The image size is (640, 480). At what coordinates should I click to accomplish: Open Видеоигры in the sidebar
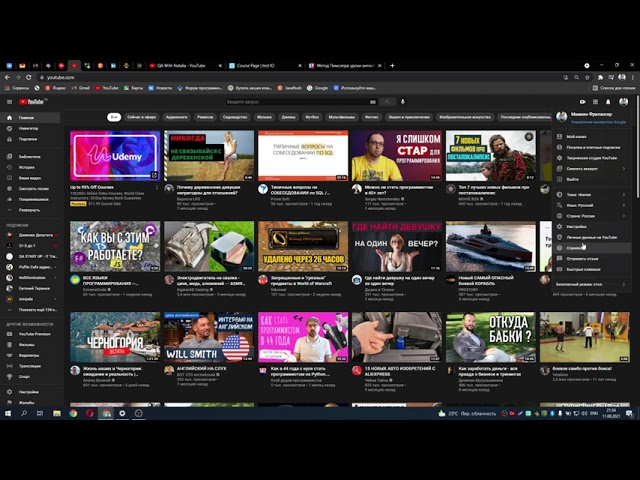[31, 355]
